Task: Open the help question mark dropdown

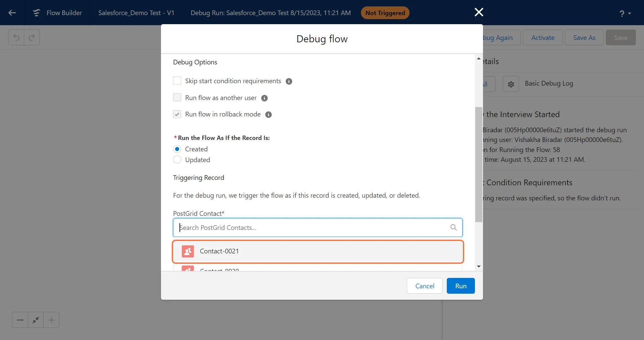Action: [625, 13]
